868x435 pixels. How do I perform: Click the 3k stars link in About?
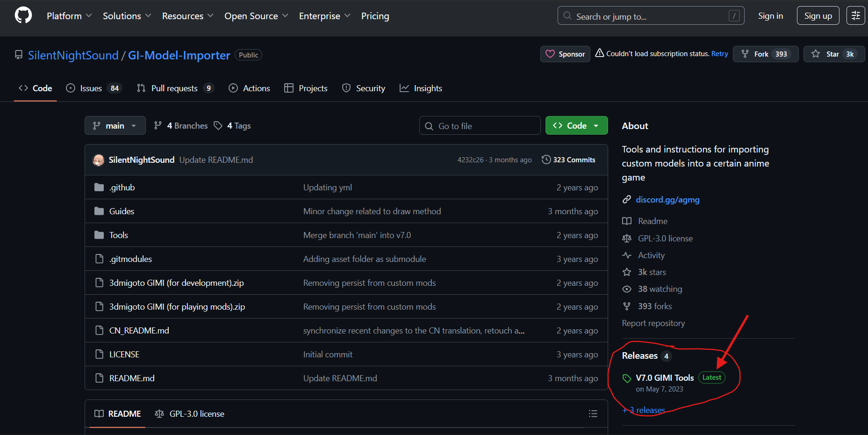click(652, 272)
